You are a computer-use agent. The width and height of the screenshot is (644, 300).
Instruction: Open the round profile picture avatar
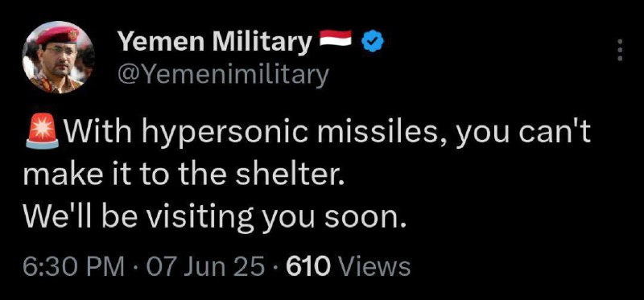pyautogui.click(x=58, y=57)
